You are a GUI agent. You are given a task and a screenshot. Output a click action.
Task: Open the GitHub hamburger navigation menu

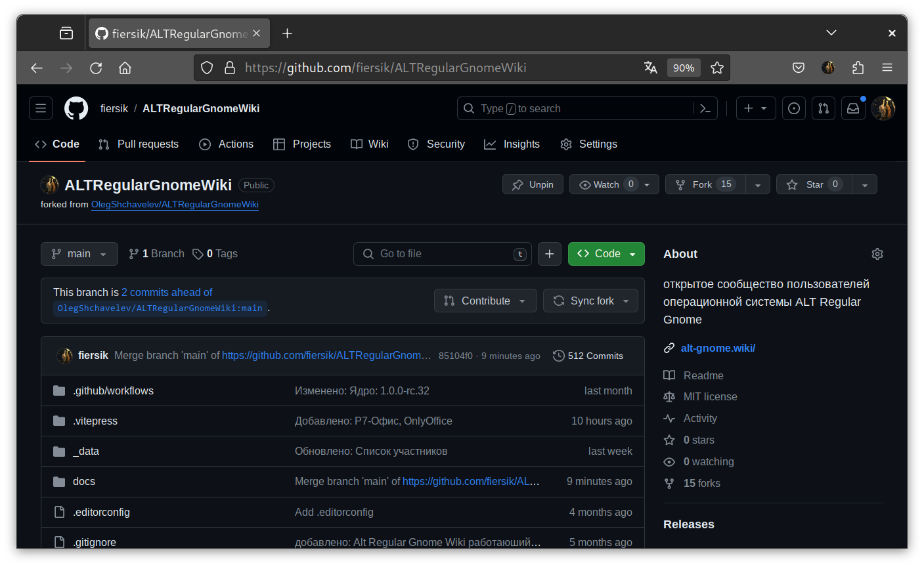(x=41, y=108)
